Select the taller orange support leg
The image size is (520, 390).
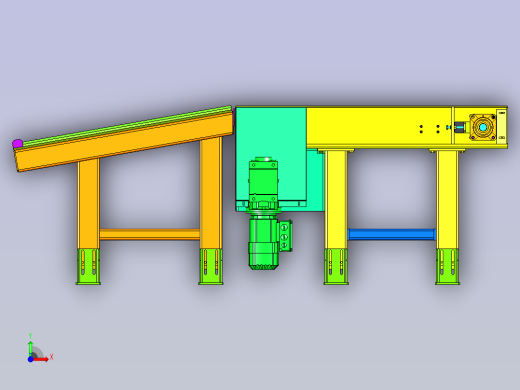pyautogui.click(x=211, y=193)
